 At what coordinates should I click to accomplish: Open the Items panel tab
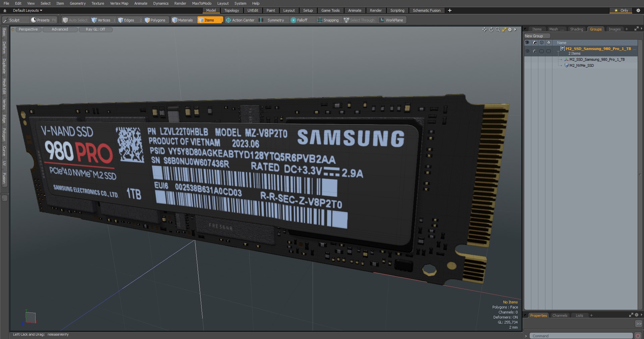tap(537, 29)
